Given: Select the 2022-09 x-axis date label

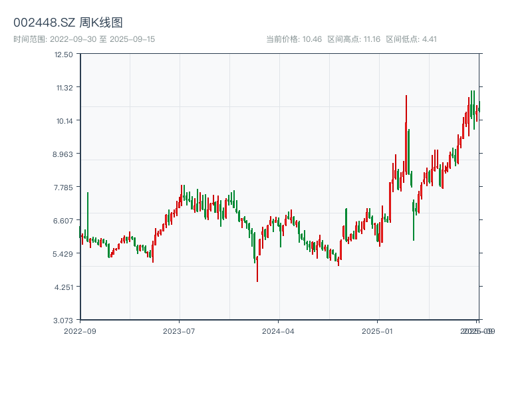Looking at the screenshot, I should point(80,331).
